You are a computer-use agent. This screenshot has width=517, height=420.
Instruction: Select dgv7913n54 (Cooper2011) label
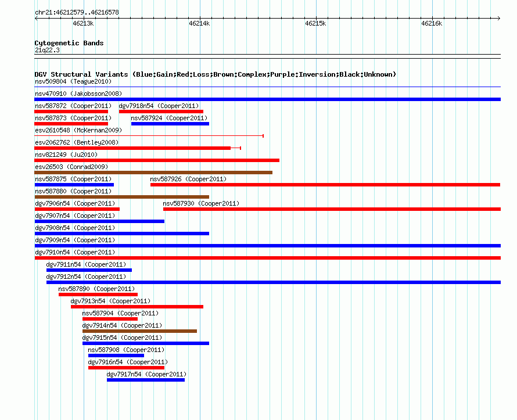coord(110,301)
